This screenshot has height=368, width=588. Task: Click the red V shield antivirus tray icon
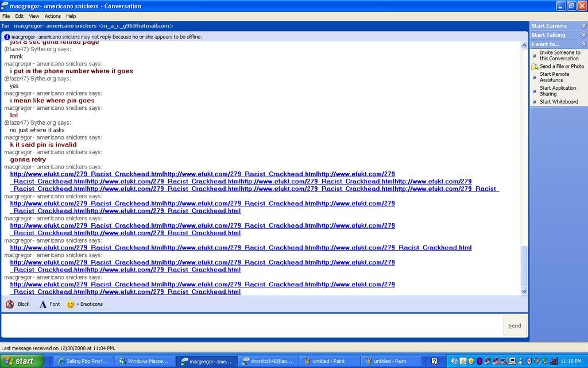click(529, 361)
